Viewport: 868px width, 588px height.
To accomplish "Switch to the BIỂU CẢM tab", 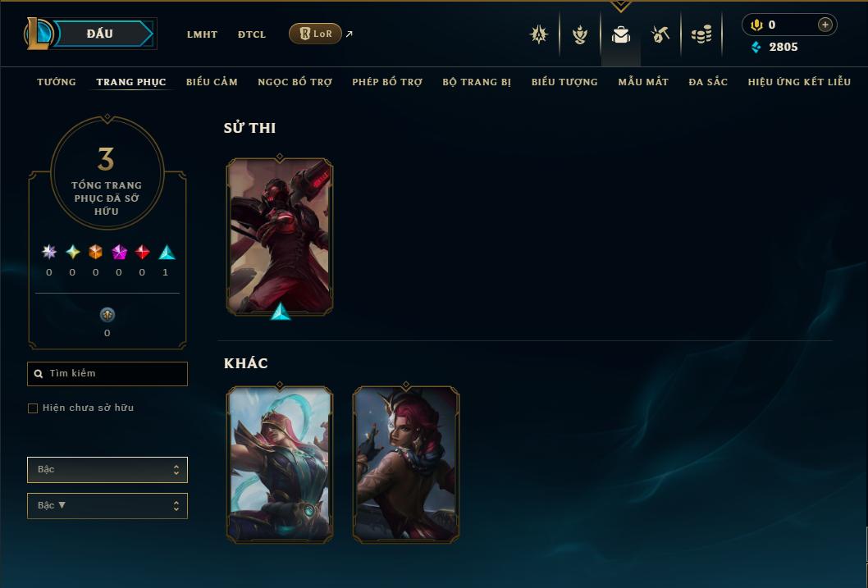I will click(212, 82).
